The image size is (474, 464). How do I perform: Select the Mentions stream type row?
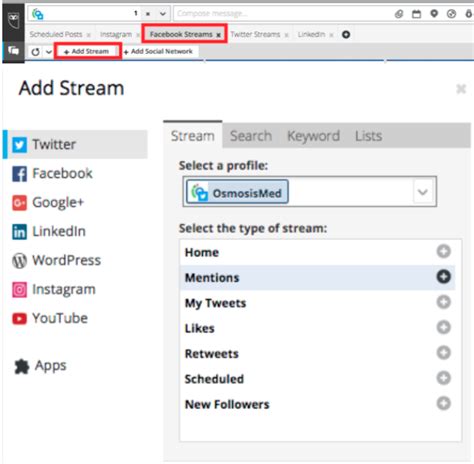pyautogui.click(x=317, y=277)
